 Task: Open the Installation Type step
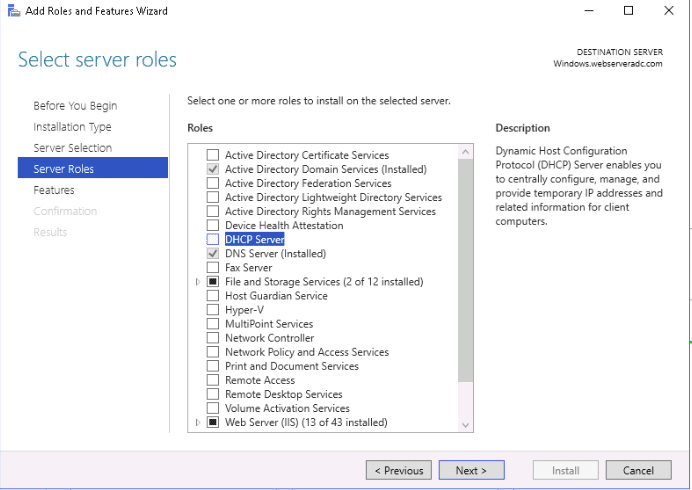point(72,127)
